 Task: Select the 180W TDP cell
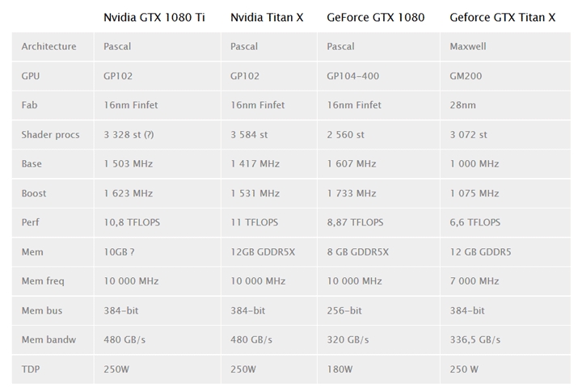coord(340,369)
